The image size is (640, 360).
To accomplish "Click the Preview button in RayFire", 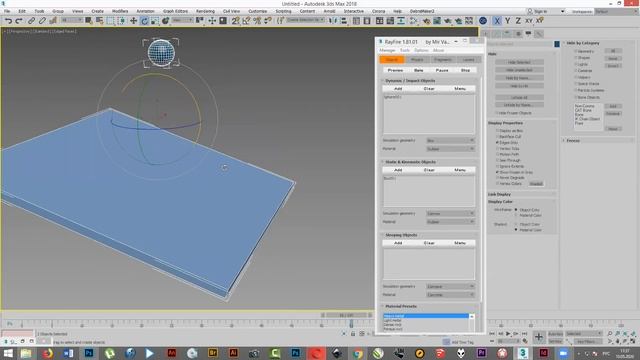I will [395, 70].
